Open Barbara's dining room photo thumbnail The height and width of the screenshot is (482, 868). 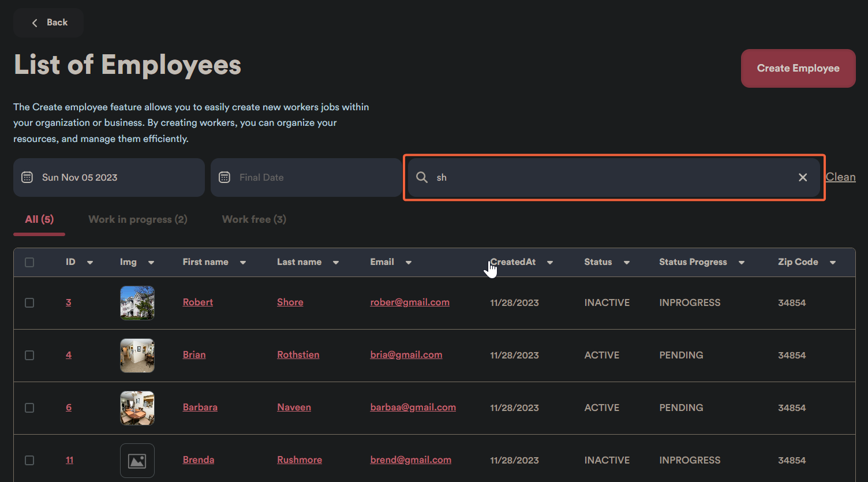pyautogui.click(x=137, y=408)
